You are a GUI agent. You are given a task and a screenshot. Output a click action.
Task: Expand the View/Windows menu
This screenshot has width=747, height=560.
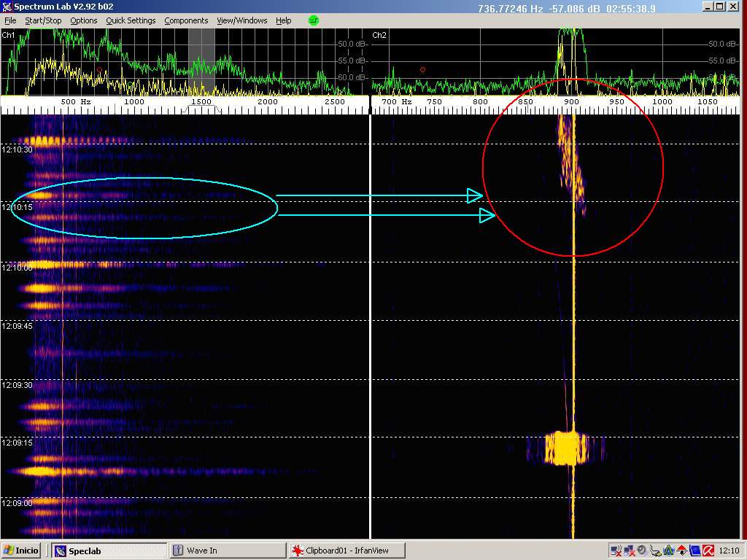tap(241, 20)
